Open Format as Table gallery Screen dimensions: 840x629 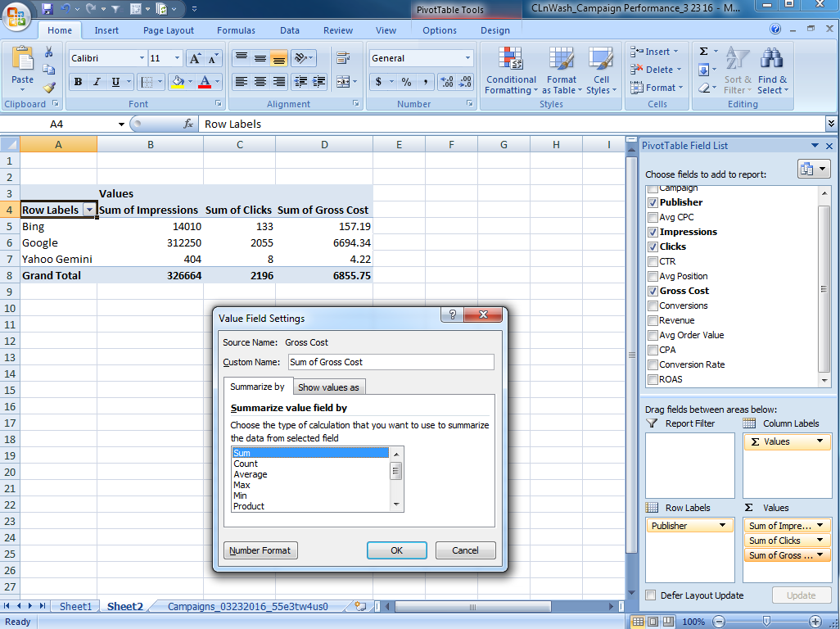click(561, 70)
